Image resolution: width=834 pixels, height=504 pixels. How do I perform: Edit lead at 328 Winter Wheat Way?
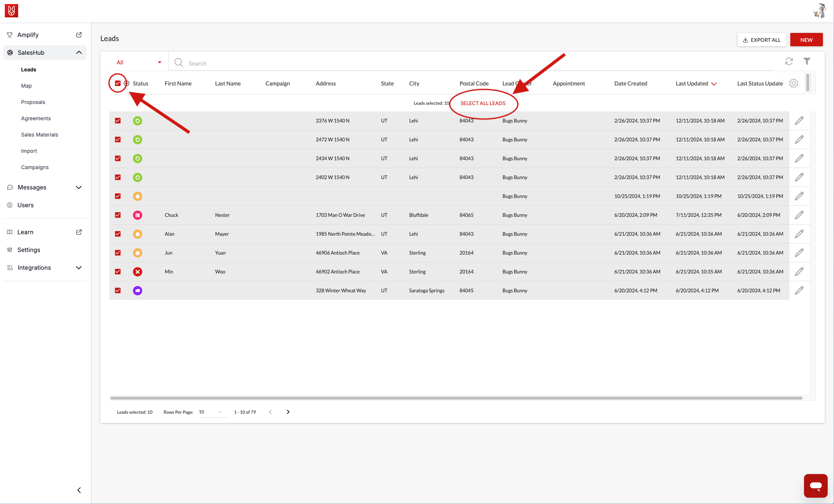coord(799,290)
